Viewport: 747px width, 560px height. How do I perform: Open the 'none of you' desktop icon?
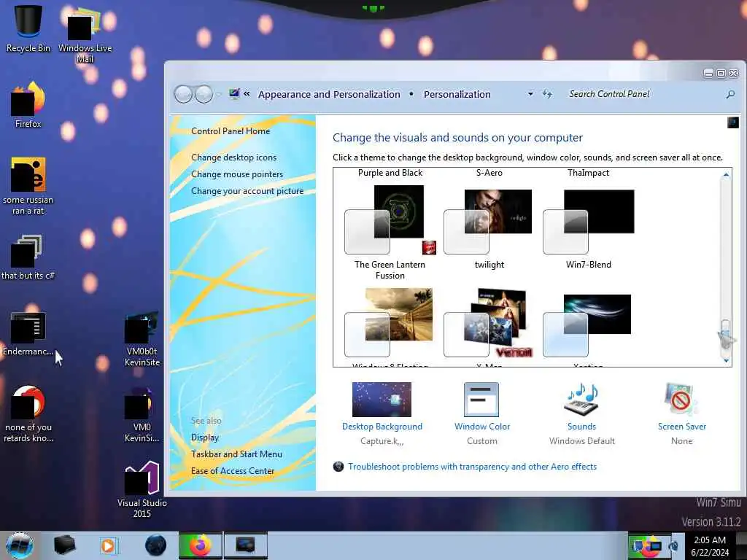point(28,413)
